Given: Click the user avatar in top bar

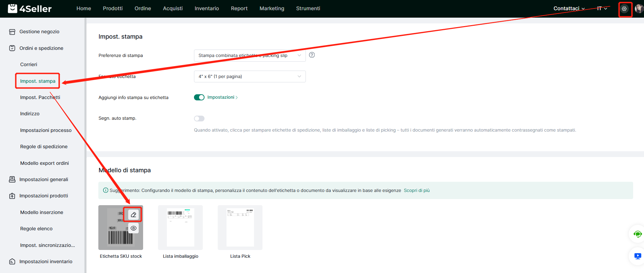Looking at the screenshot, I should (x=639, y=9).
